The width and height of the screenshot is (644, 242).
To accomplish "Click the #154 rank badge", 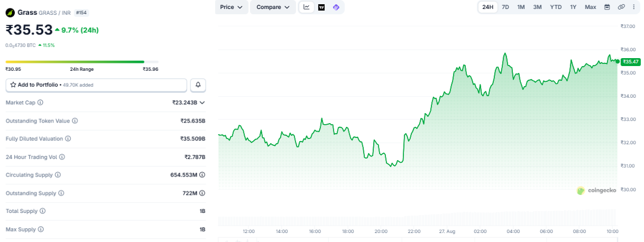I will (x=81, y=12).
